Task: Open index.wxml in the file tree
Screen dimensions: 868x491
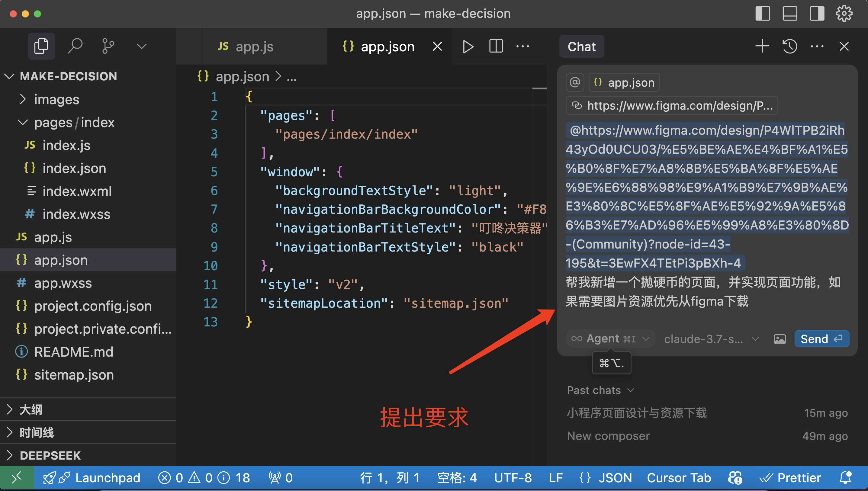Action: 88,191
